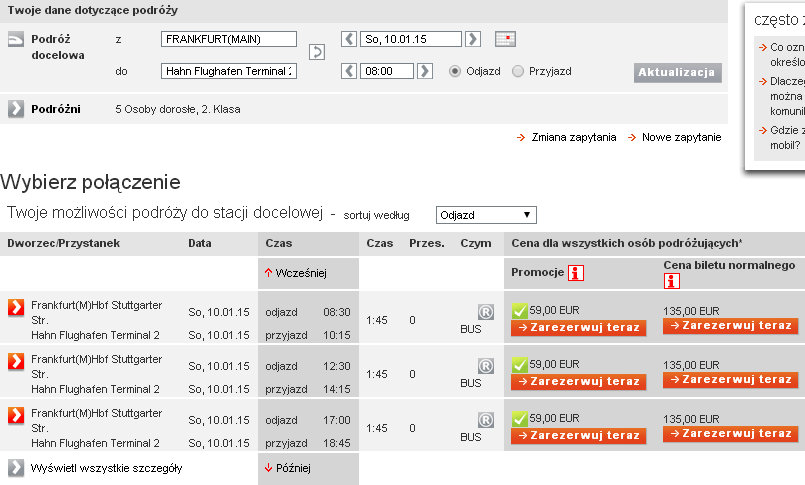805x485 pixels.
Task: Open Promocje info icon
Action: [x=576, y=273]
